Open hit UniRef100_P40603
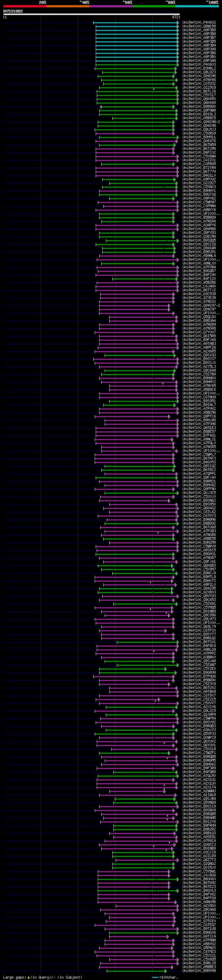222x980 pixels. (199, 65)
